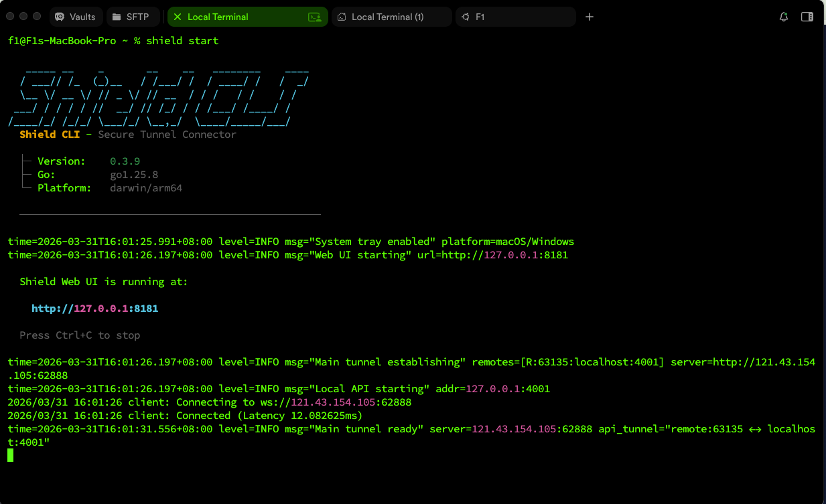Click 'Shield Web UI is running at:' text
This screenshot has height=504, width=826.
click(x=104, y=282)
